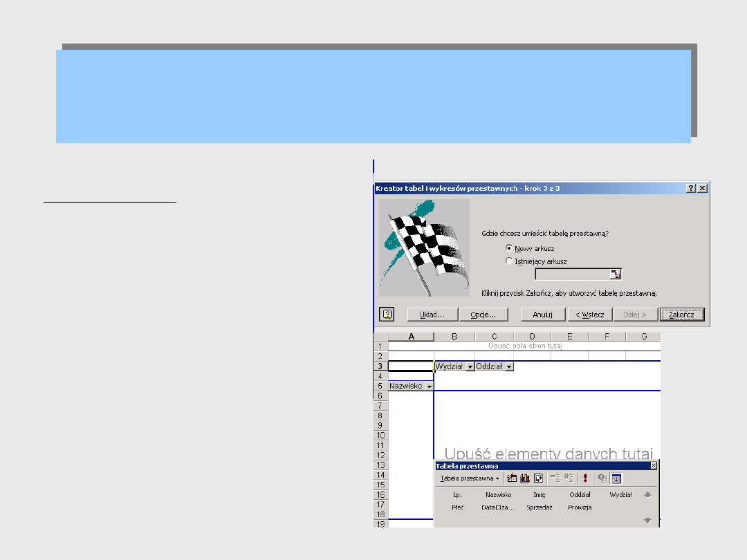747x560 pixels.
Task: Select the "Istniejący arkusz" radio option
Action: [x=510, y=261]
